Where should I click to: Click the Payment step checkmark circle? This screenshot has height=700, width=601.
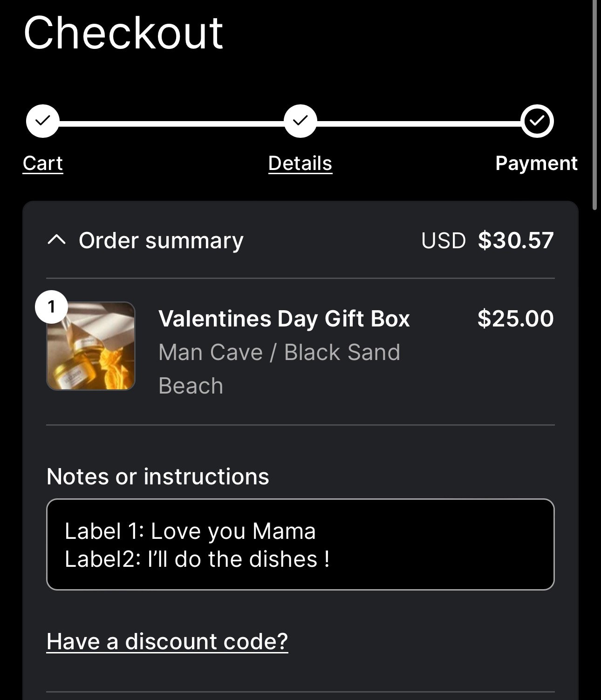[537, 121]
